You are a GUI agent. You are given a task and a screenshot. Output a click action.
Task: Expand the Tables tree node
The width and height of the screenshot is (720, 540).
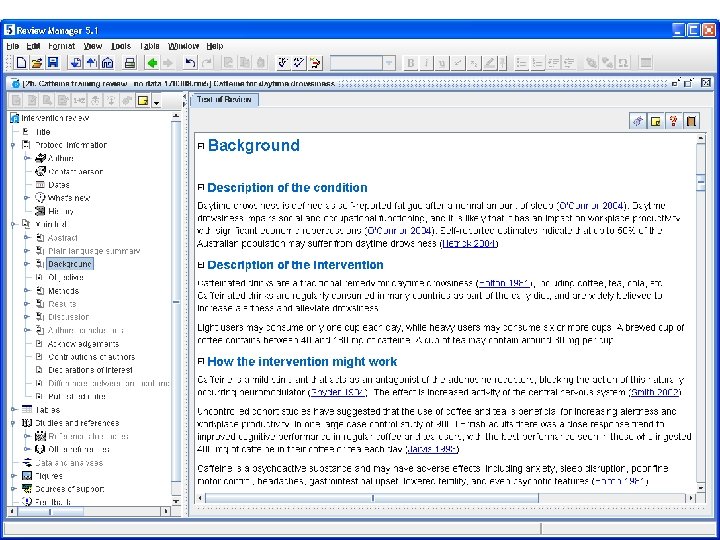coord(13,410)
